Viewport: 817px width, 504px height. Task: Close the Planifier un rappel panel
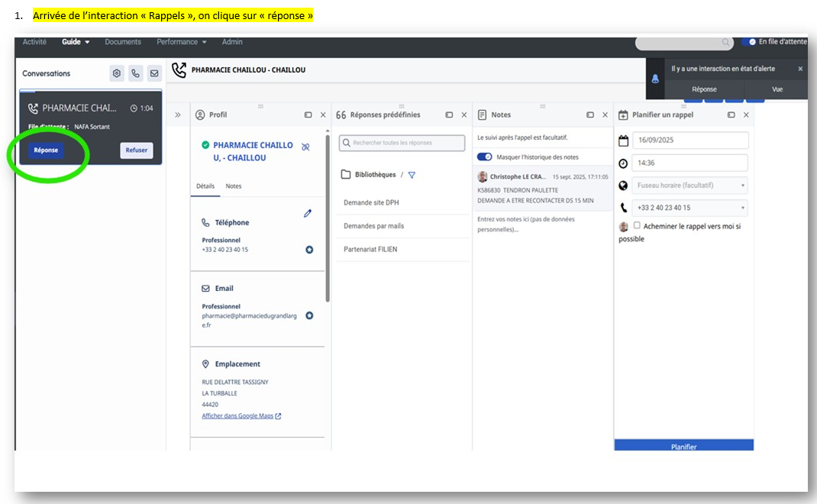coord(746,115)
